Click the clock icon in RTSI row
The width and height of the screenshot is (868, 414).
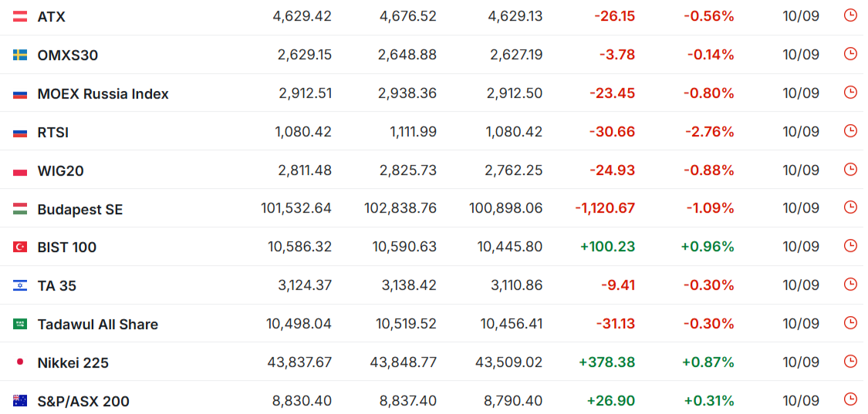click(849, 130)
